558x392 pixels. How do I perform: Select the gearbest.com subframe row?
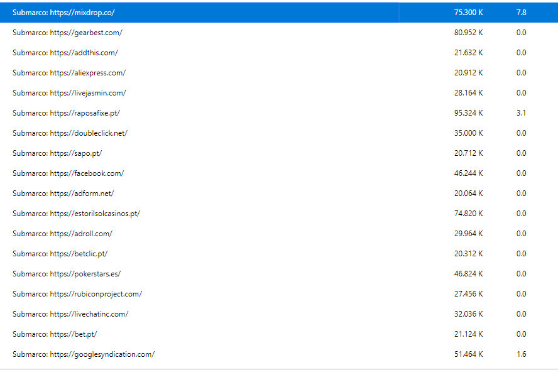click(x=67, y=33)
